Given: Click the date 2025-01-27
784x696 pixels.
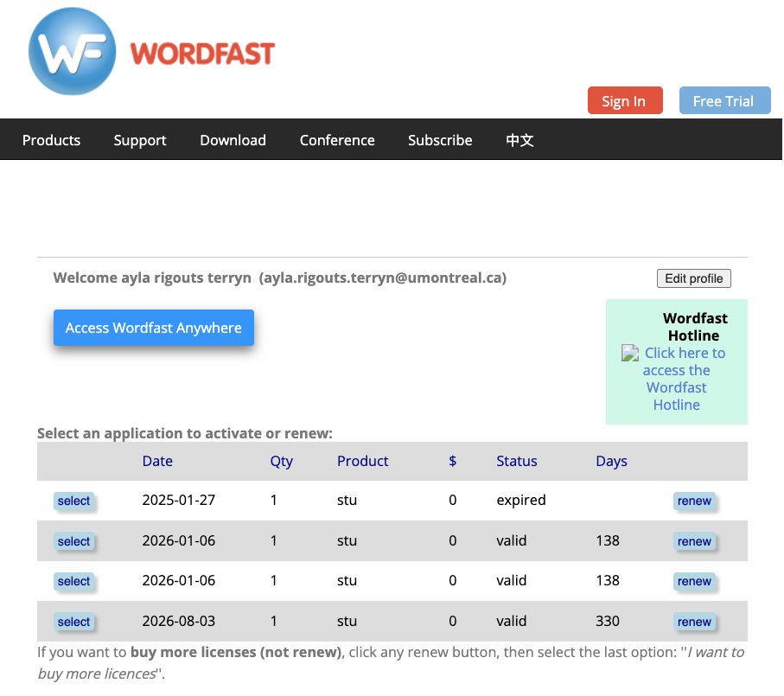Looking at the screenshot, I should (x=179, y=500).
